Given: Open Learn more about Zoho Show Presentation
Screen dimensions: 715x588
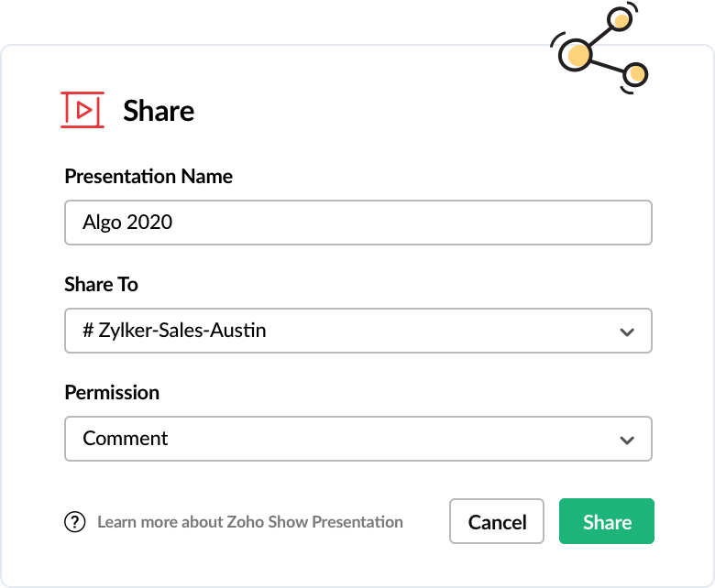Looking at the screenshot, I should coord(250,522).
